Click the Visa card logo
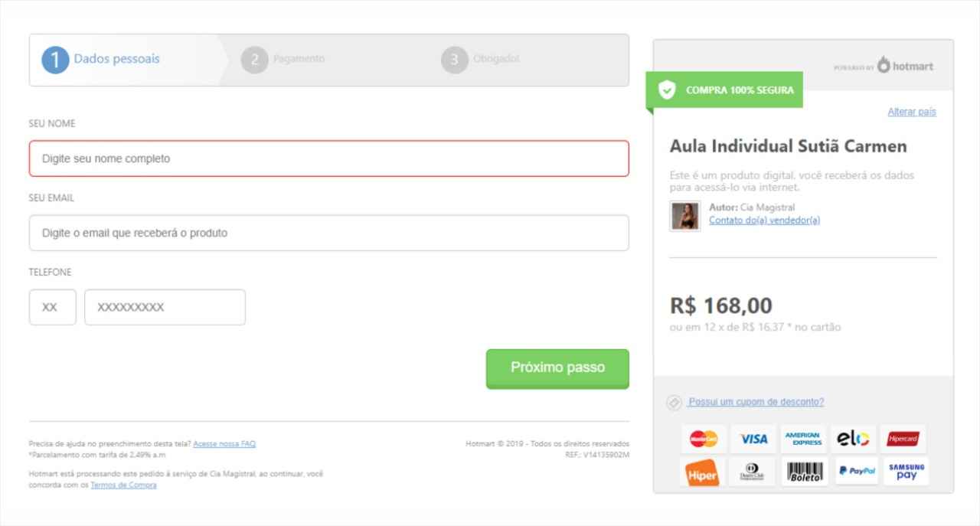980x526 pixels. click(753, 439)
